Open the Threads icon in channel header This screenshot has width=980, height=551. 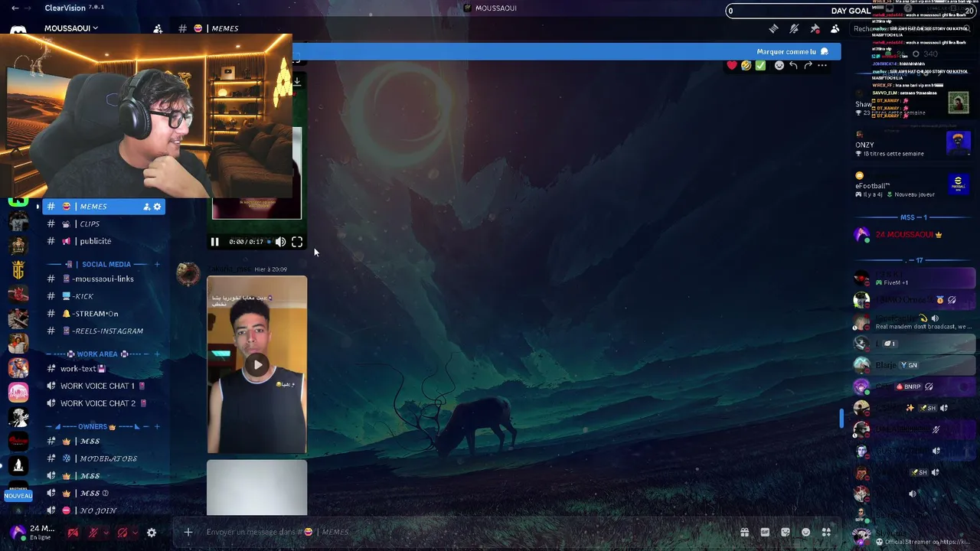click(x=774, y=28)
